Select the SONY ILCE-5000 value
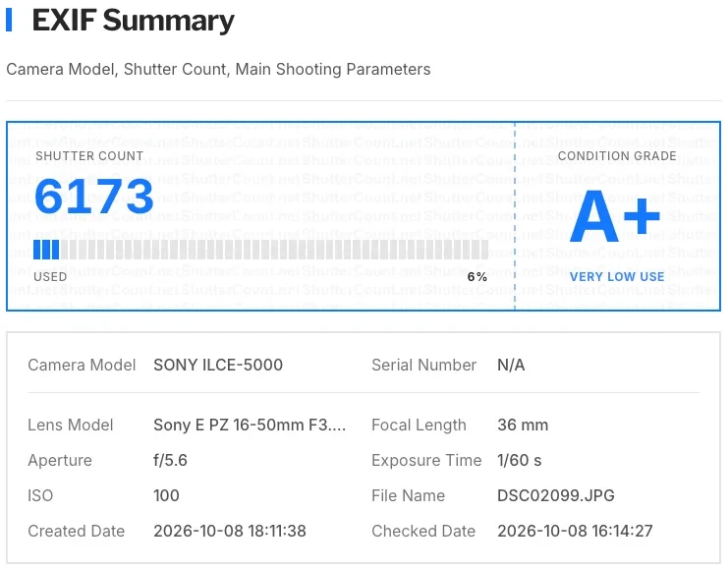 [x=218, y=366]
